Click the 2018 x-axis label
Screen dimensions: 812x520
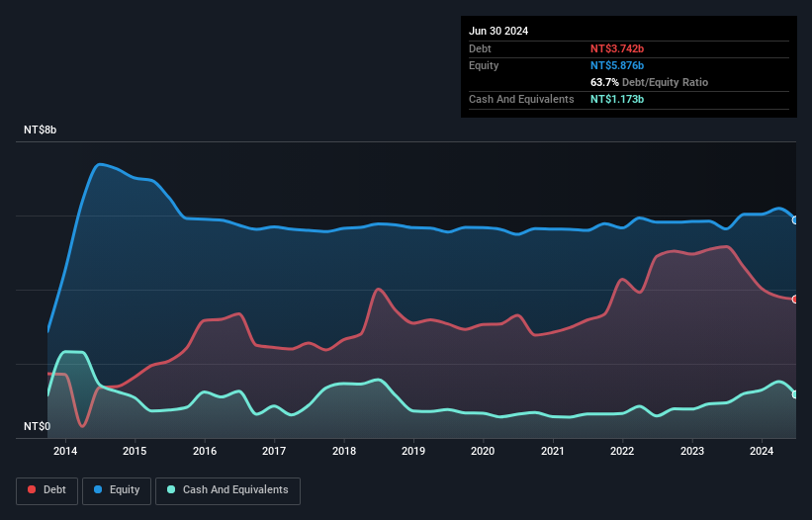344,451
